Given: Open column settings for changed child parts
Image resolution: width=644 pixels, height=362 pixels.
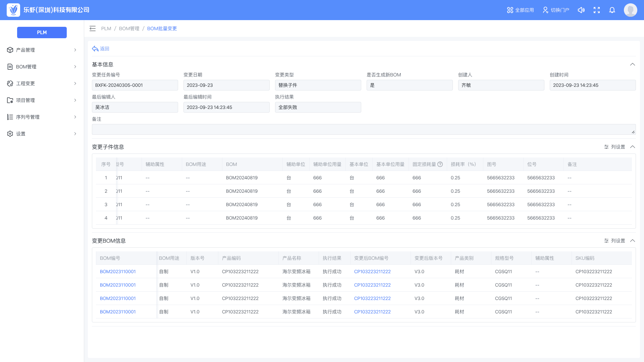Looking at the screenshot, I should click(x=614, y=147).
